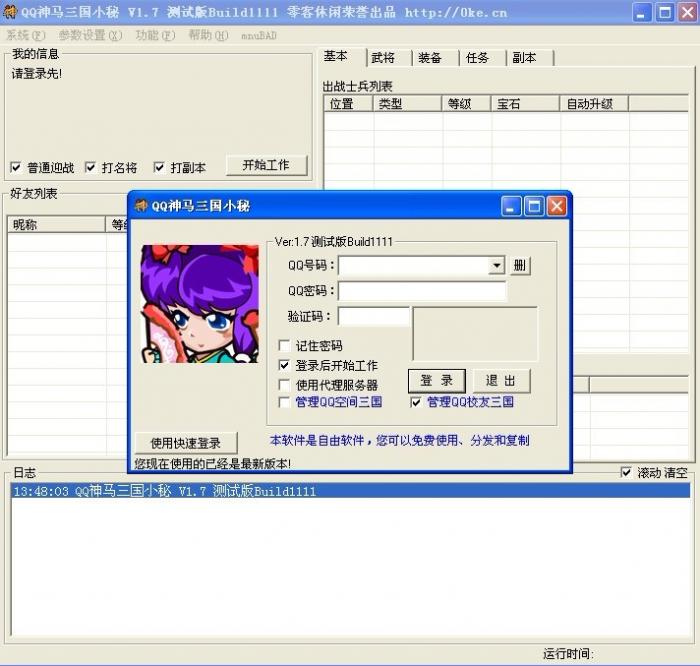Open the 参数设置 menu

(x=90, y=35)
